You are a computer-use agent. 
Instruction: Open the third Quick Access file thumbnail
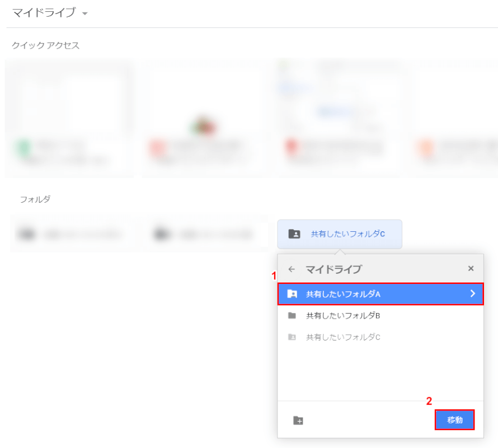(x=339, y=119)
